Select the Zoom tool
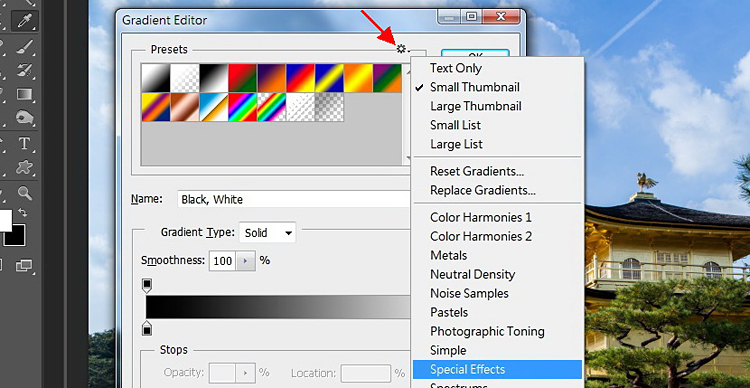The width and height of the screenshot is (750, 388). click(x=23, y=193)
